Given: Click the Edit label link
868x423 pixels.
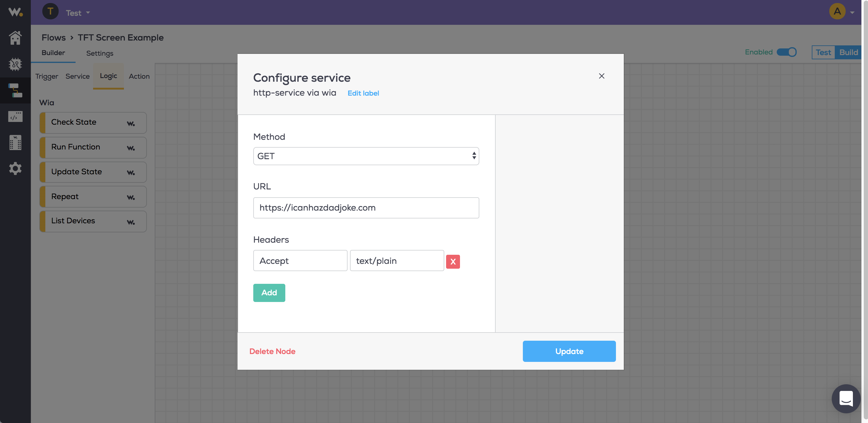Looking at the screenshot, I should pyautogui.click(x=363, y=93).
